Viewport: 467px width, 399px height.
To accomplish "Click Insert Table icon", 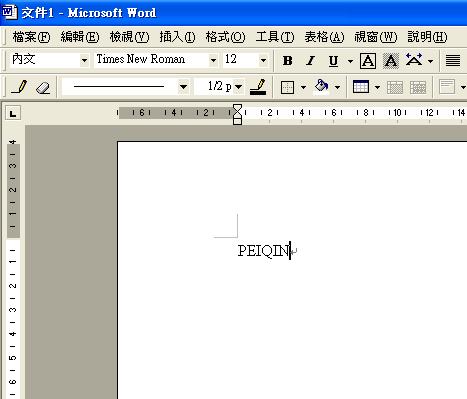I will (361, 87).
